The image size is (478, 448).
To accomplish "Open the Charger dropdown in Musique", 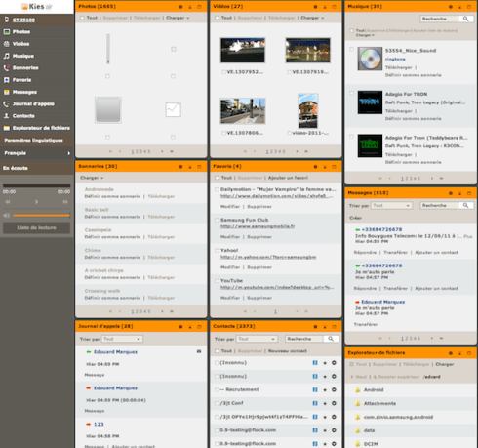I will (x=365, y=35).
